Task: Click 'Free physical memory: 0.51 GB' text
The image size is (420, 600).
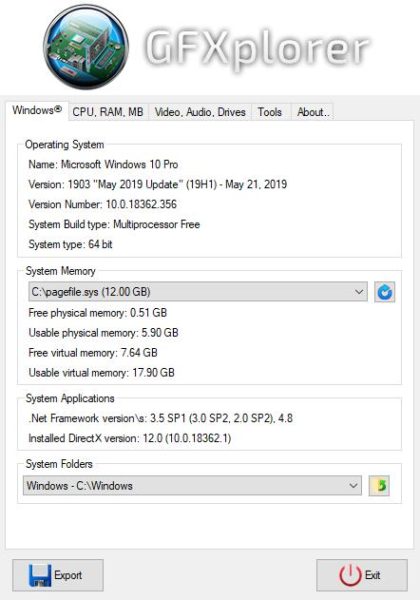Action: pos(98,313)
